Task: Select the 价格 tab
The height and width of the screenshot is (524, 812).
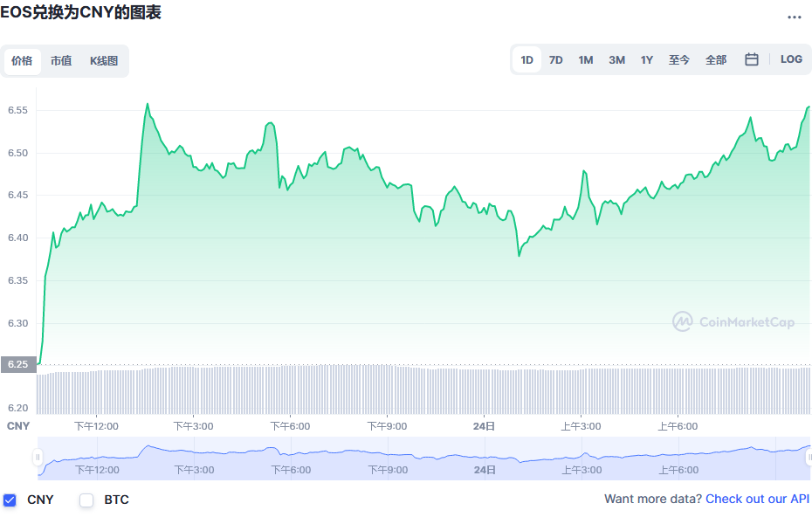Action: (x=23, y=61)
